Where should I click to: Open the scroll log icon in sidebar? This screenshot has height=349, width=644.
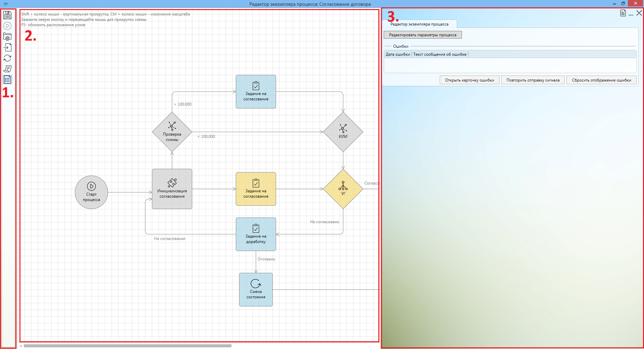[7, 69]
